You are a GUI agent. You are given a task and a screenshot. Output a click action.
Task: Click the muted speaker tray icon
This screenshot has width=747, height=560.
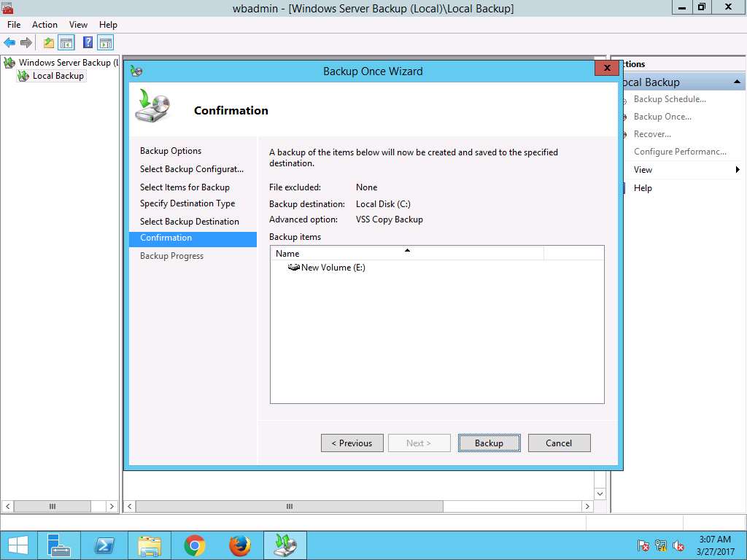[x=678, y=545]
